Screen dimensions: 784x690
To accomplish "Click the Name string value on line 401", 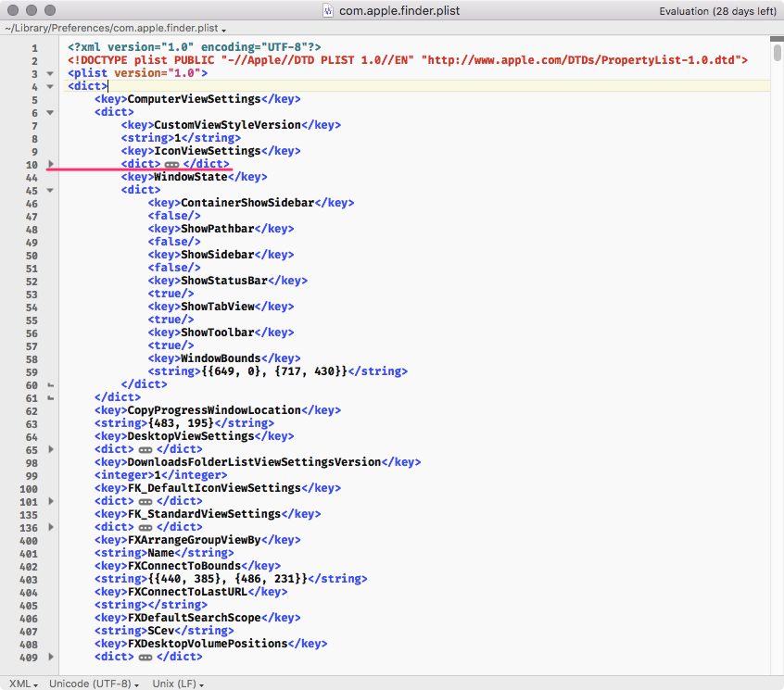I will coord(161,554).
